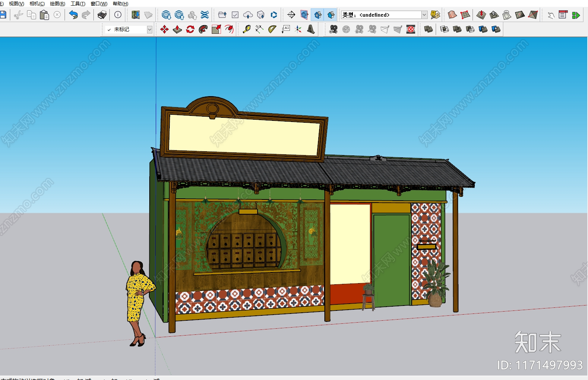Open the 绘图(R) menu
The height and width of the screenshot is (380, 588).
[x=57, y=3]
